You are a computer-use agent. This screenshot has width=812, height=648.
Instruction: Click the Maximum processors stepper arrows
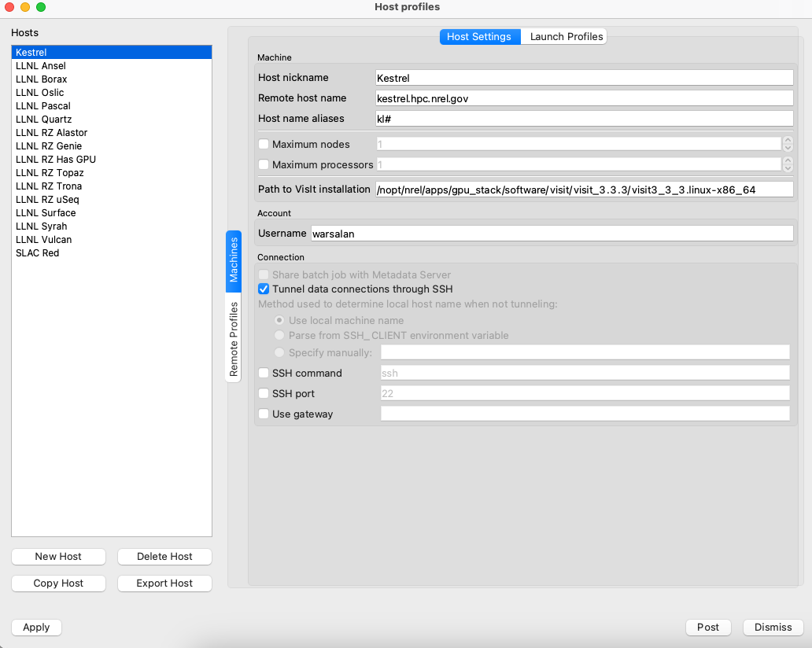coord(788,165)
